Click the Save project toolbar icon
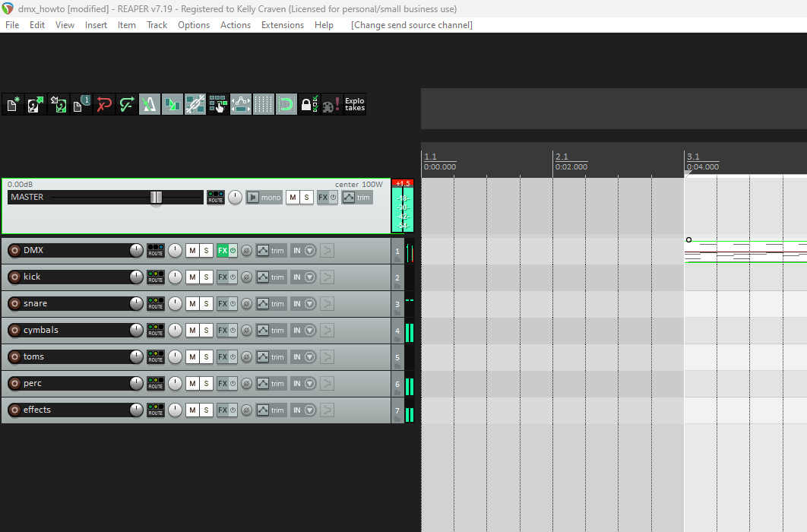807x532 pixels. pyautogui.click(x=59, y=104)
